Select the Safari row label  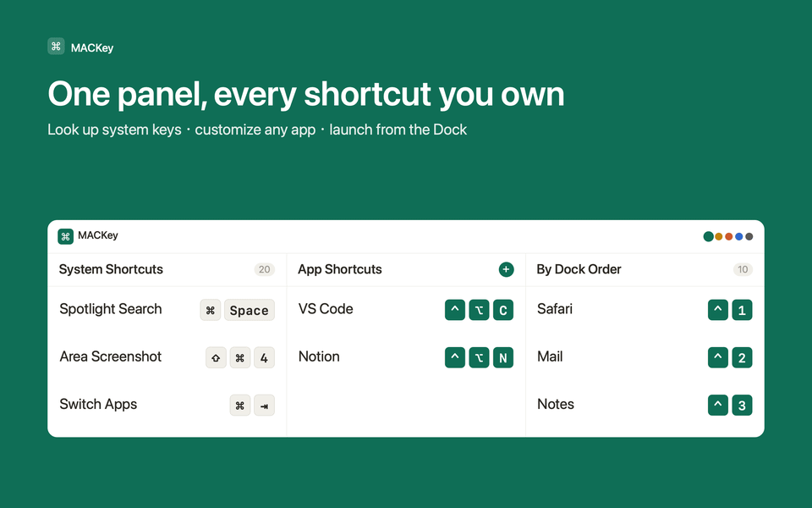[x=555, y=309]
